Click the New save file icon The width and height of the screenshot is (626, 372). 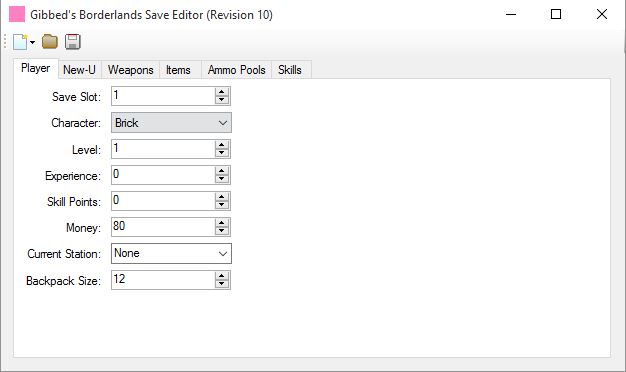[x=20, y=42]
